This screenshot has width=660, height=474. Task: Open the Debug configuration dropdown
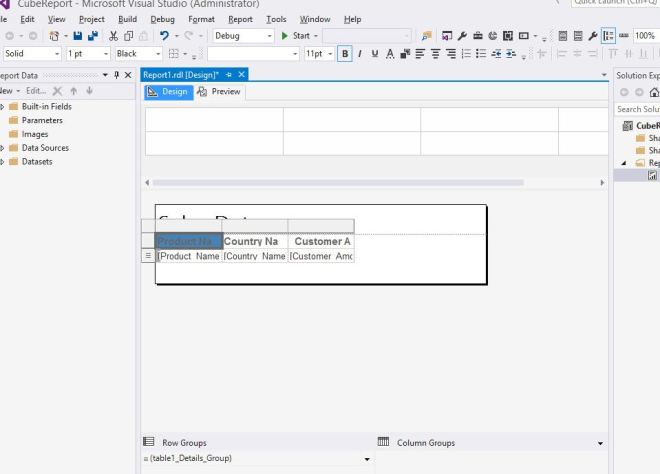coord(269,36)
